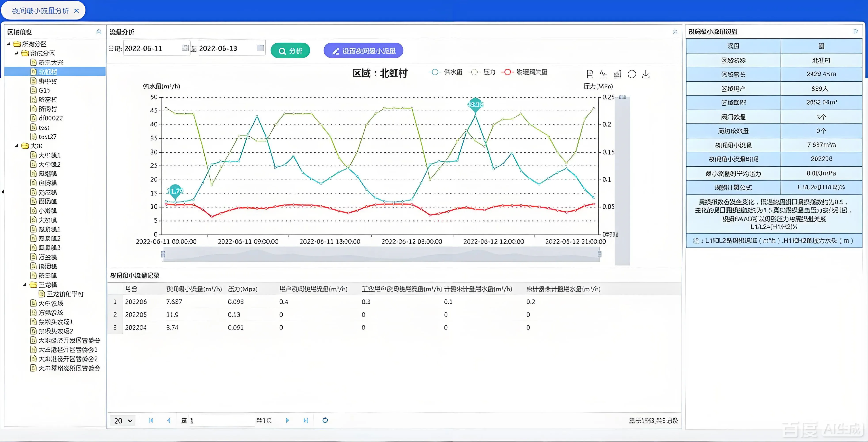This screenshot has width=868, height=442.
Task: Collapse the nested folder near the tree bottom
Action: (25, 285)
